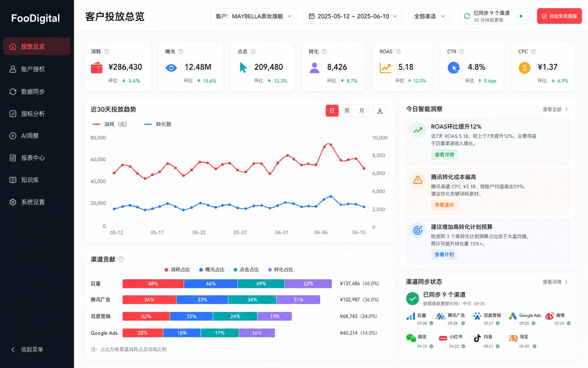
Task: Click 百度营销 teal 24% bar segment
Action: [235, 316]
